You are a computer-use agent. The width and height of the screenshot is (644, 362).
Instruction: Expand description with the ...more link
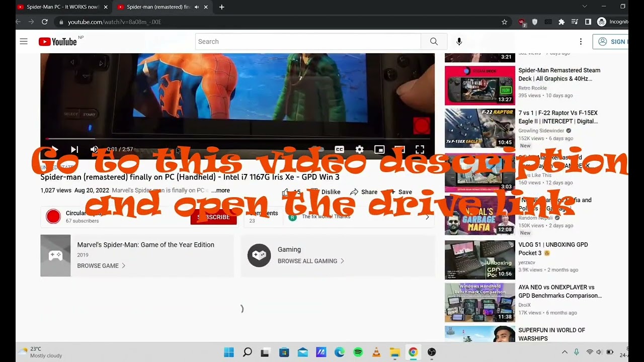coord(220,191)
